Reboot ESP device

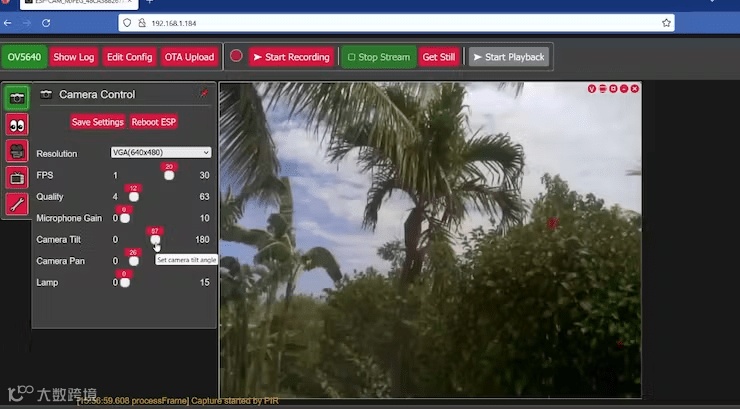pos(153,122)
